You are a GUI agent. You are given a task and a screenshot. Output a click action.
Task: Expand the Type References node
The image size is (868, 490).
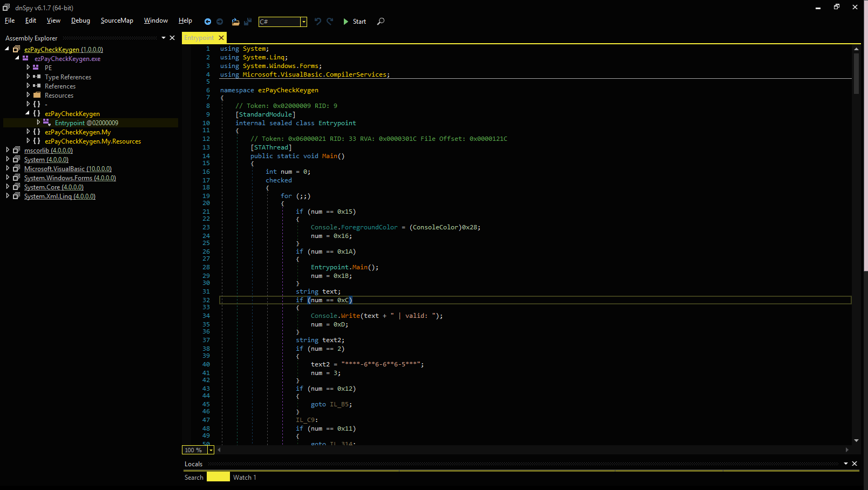(x=28, y=77)
